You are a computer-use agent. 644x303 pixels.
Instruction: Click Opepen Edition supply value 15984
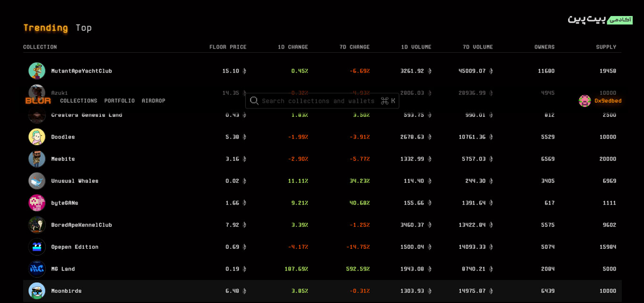click(x=608, y=247)
